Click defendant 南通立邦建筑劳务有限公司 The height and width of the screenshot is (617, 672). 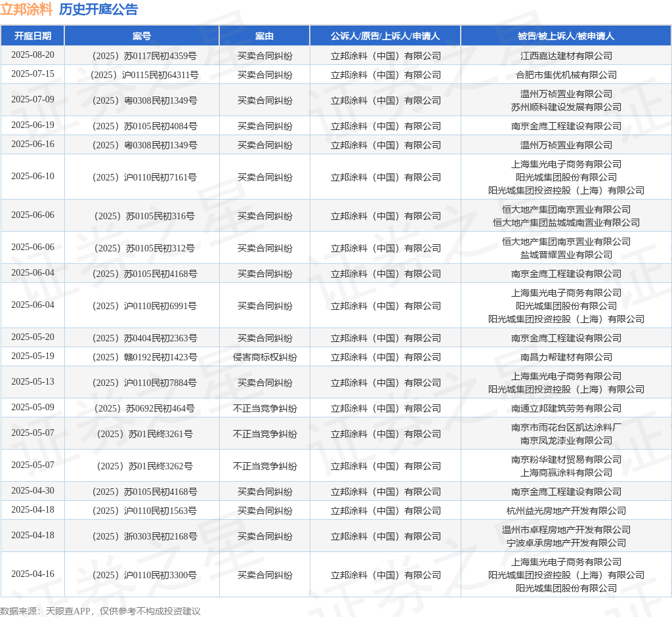pos(566,409)
